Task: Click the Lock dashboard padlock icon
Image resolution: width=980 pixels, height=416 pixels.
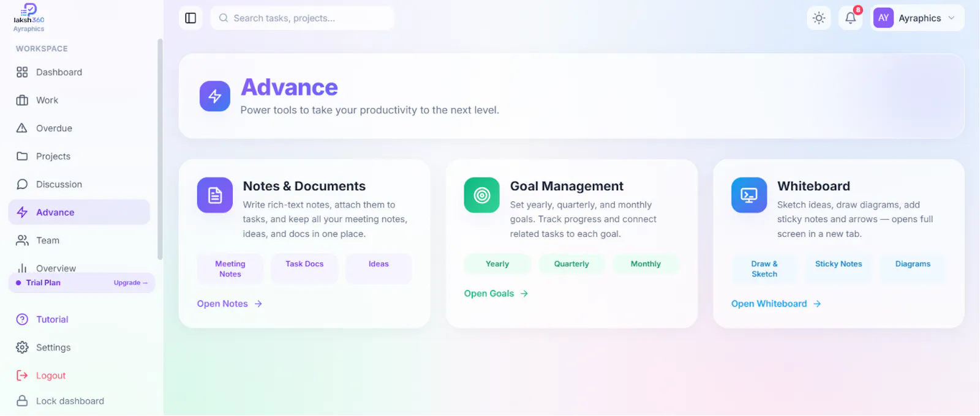Action: 22,401
